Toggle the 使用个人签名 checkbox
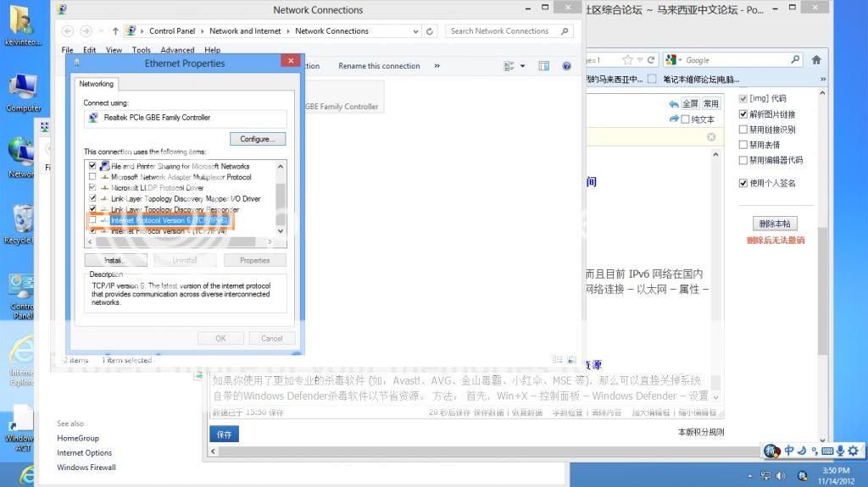Viewport: 868px width, 487px height. point(743,183)
